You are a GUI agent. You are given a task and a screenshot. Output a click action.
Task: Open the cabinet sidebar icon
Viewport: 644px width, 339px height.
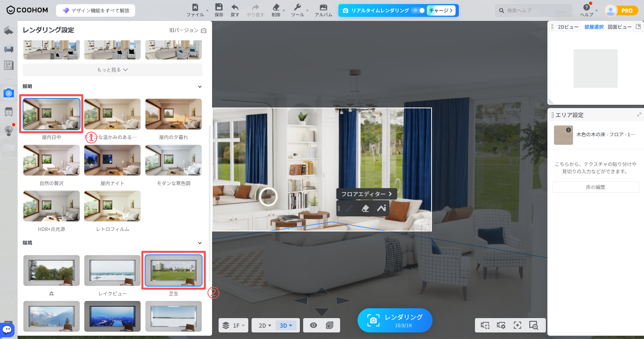[x=9, y=112]
